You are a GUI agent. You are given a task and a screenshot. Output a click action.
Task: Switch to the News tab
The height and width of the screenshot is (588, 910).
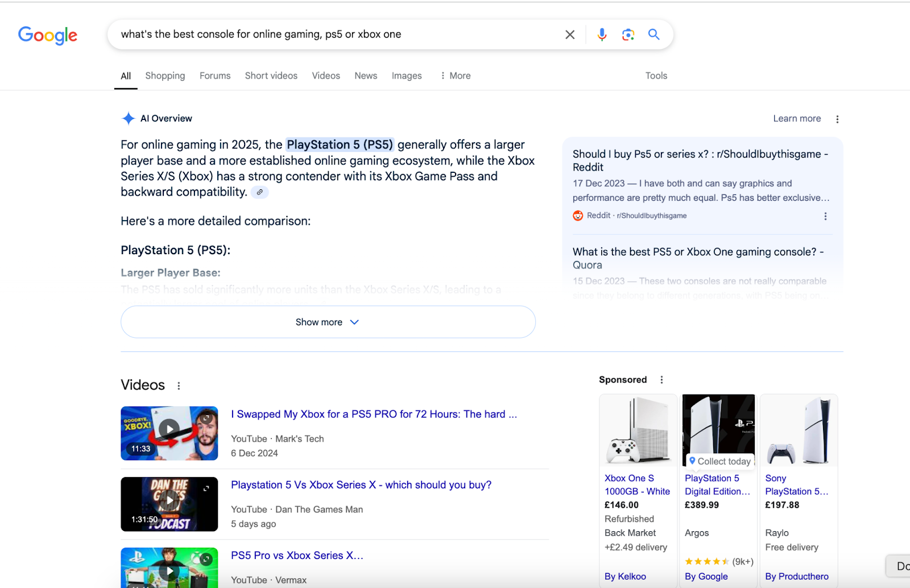[x=366, y=76]
